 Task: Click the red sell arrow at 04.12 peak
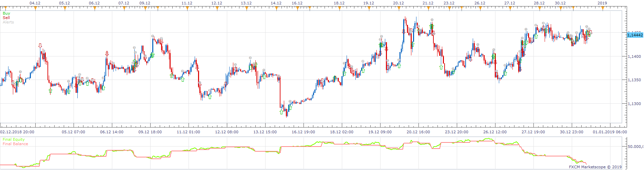[x=40, y=46]
